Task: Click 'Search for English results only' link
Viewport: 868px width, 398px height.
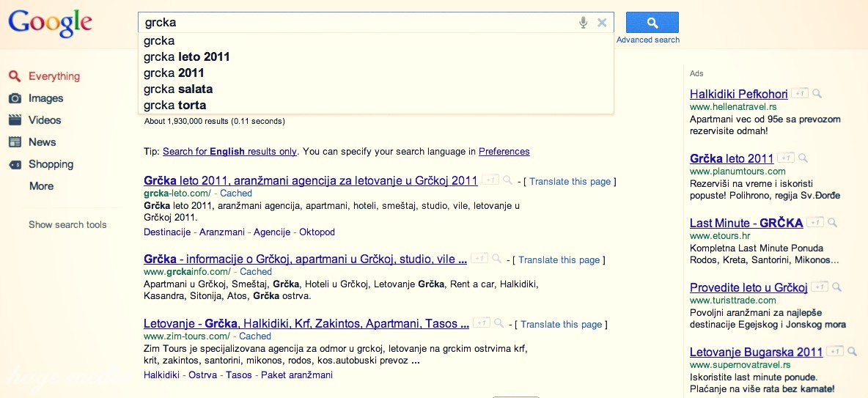Action: point(229,152)
